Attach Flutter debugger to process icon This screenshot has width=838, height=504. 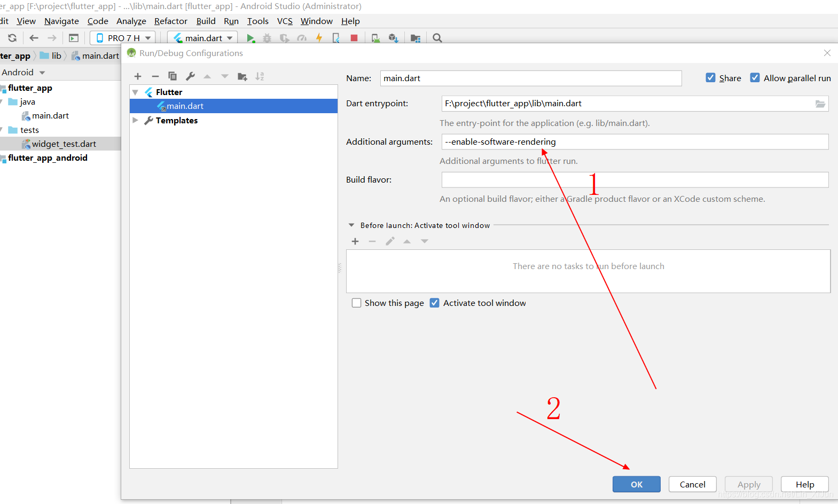point(336,38)
